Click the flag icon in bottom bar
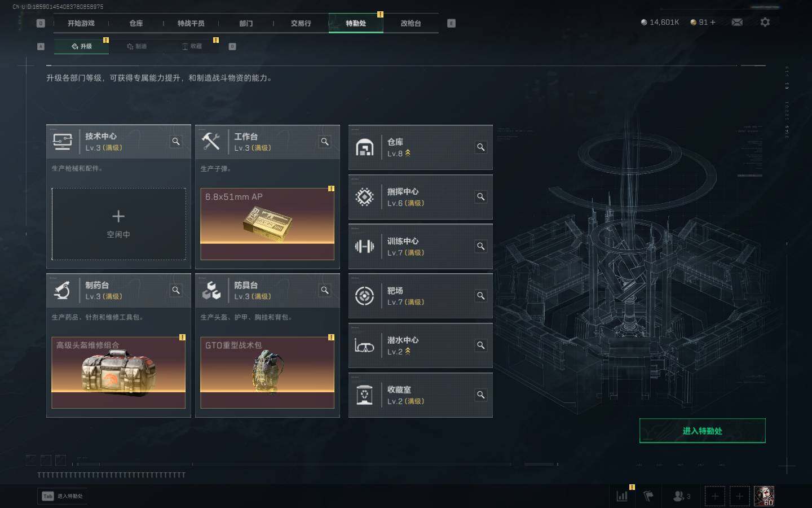This screenshot has height=508, width=812. 648,496
